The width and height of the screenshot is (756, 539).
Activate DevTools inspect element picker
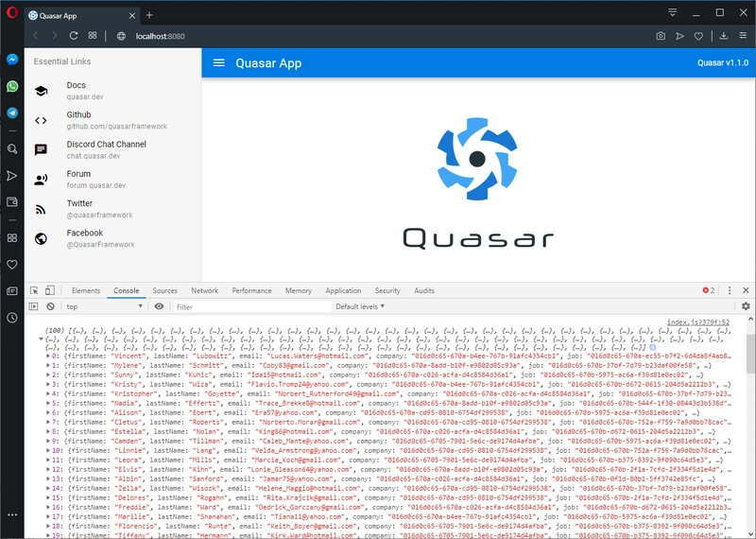coord(34,290)
